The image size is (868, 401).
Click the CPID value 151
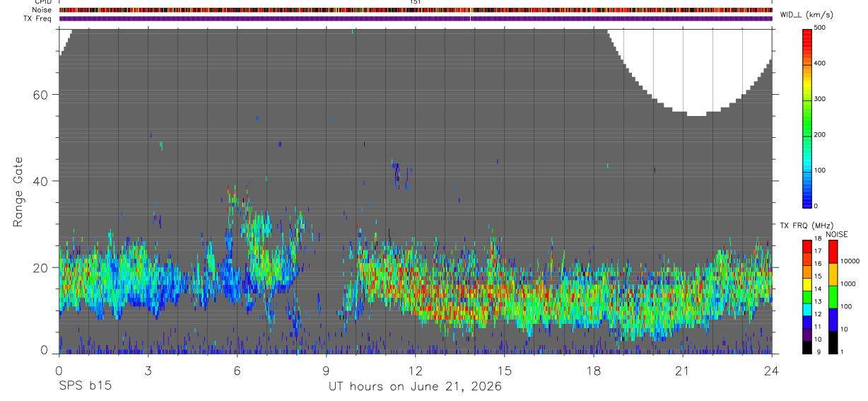tap(416, 2)
